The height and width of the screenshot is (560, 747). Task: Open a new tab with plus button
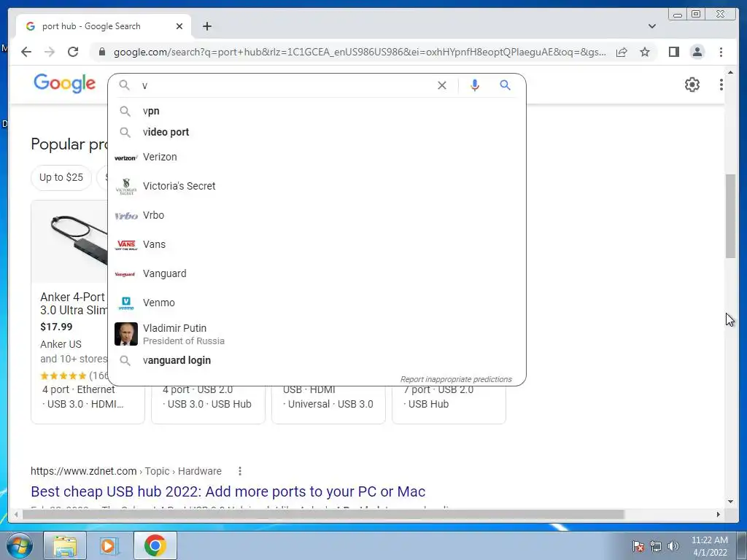[x=206, y=26]
